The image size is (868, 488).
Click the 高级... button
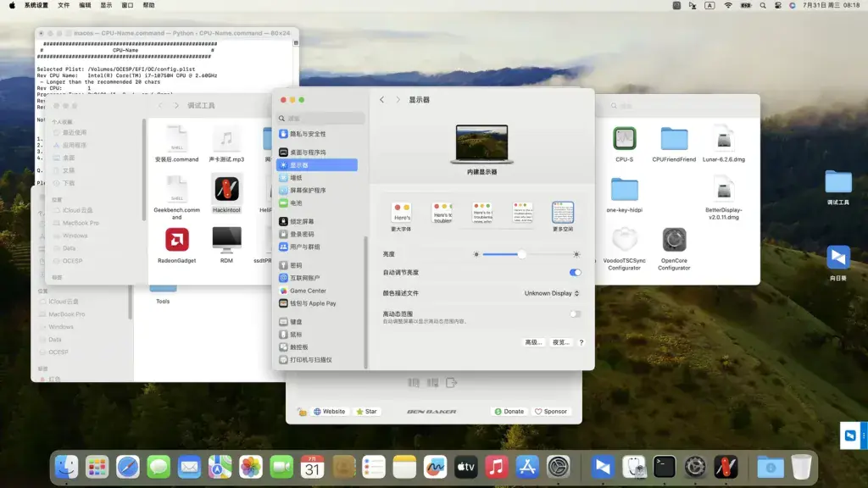pyautogui.click(x=534, y=342)
